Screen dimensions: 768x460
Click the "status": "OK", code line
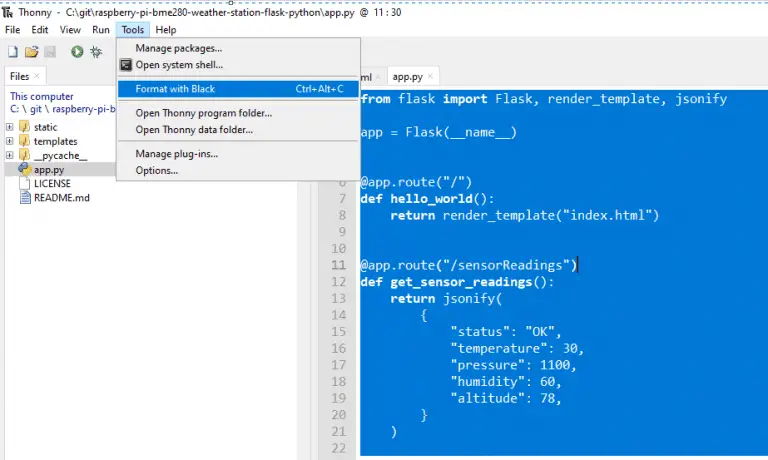point(506,332)
